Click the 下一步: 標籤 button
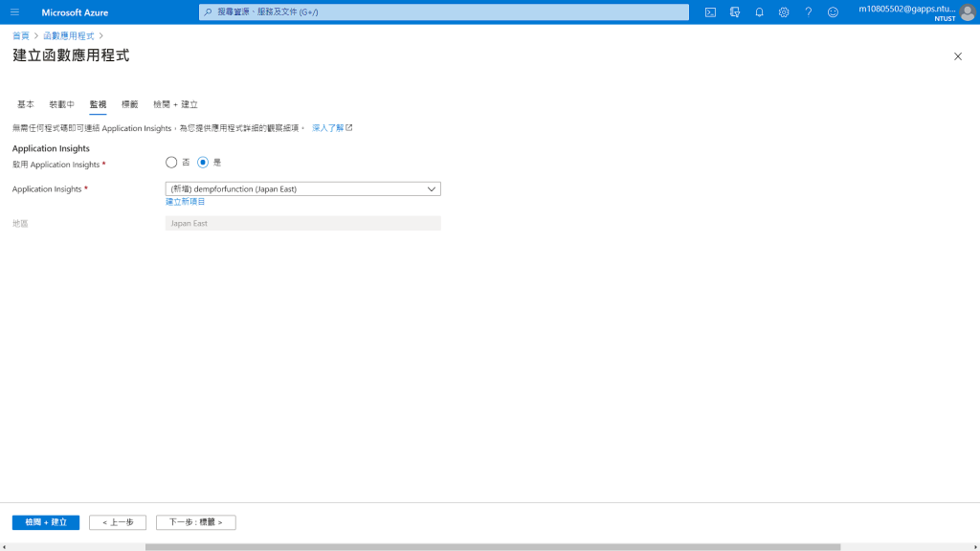980x551 pixels. 195,522
